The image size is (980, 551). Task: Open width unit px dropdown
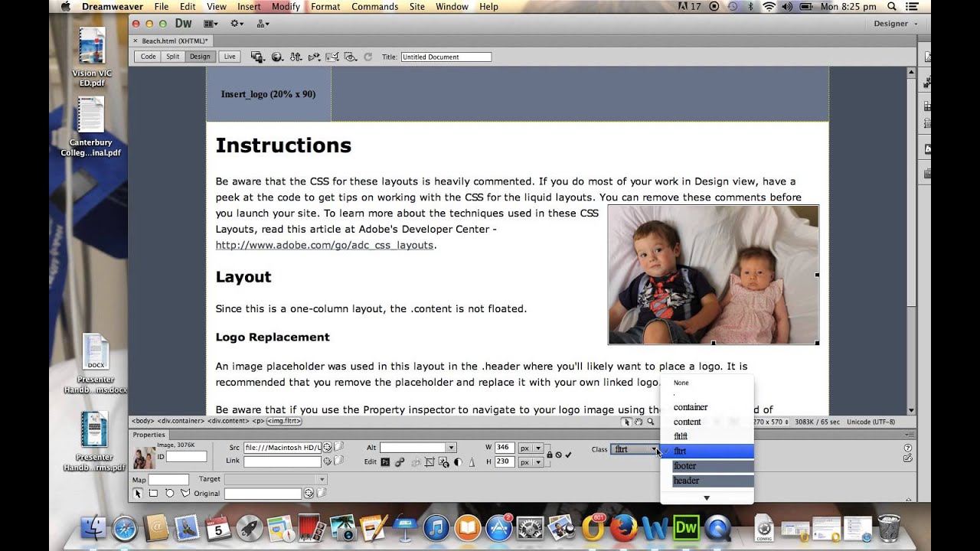point(531,448)
